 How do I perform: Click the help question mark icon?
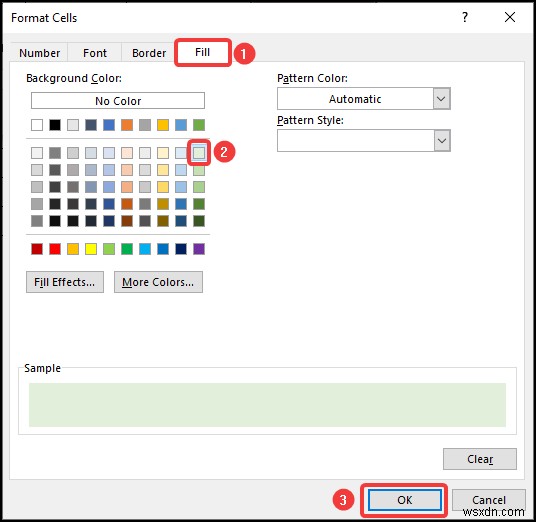coord(465,17)
